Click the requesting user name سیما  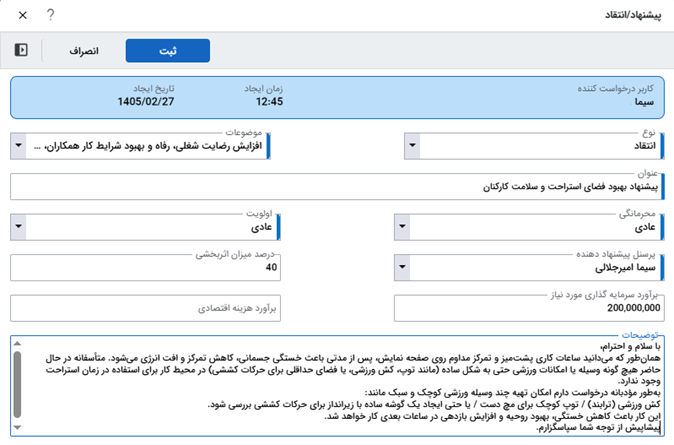coord(644,102)
